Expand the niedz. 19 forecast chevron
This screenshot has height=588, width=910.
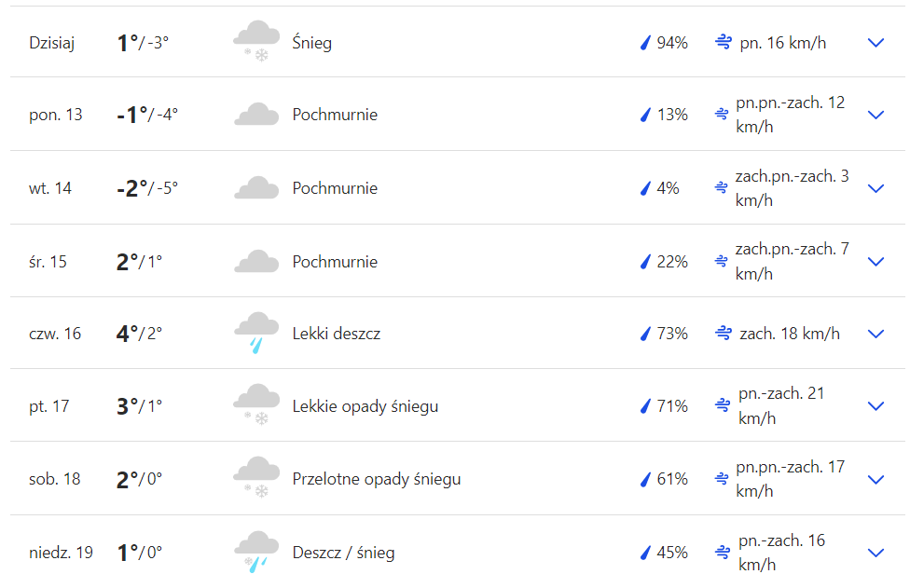[876, 553]
